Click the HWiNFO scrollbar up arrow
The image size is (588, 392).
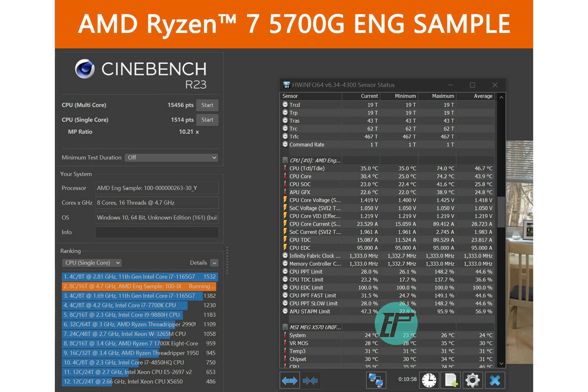tap(501, 98)
